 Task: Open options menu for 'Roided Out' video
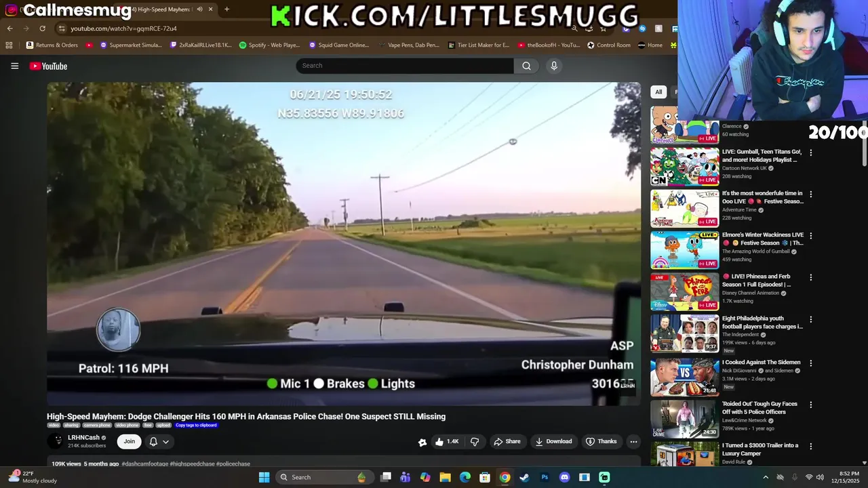(810, 405)
